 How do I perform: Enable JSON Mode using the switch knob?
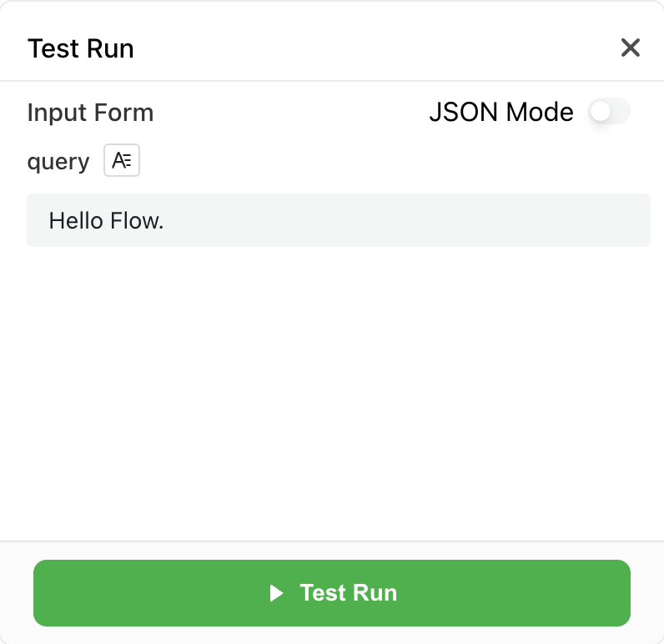601,112
